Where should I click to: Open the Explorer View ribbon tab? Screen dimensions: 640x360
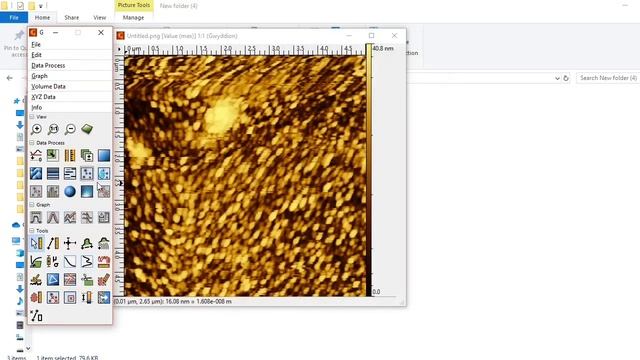click(x=100, y=18)
